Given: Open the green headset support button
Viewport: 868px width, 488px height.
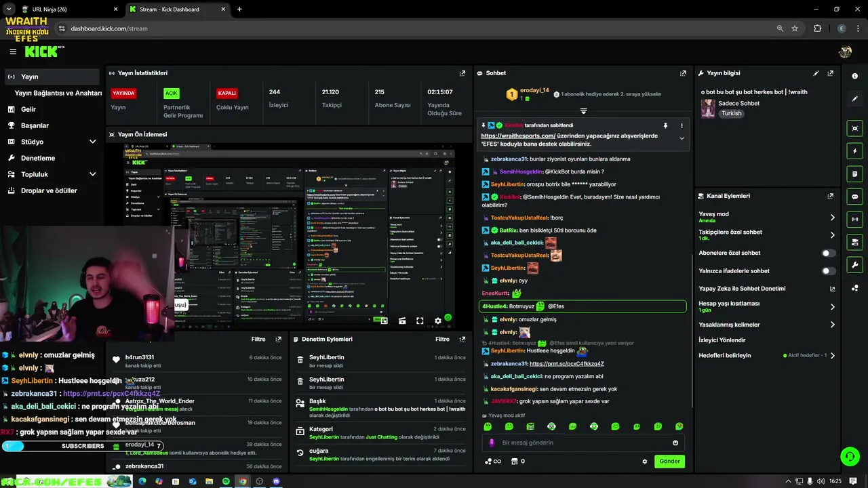Looking at the screenshot, I should (850, 456).
